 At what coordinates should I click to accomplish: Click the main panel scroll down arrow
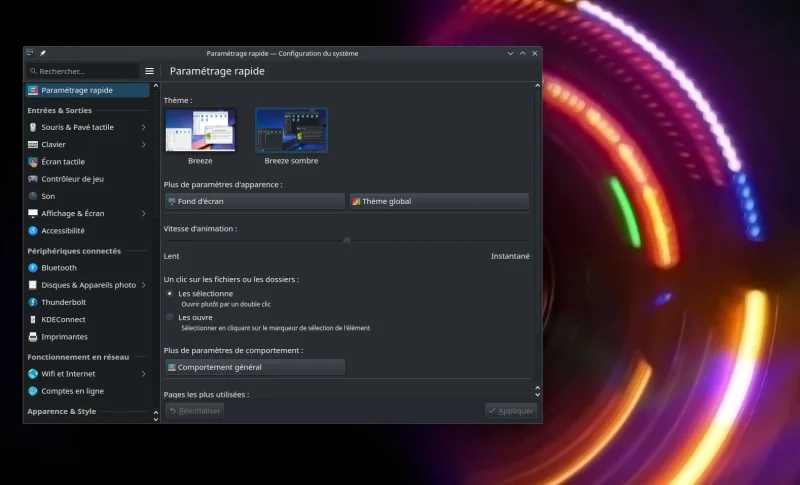coord(537,395)
